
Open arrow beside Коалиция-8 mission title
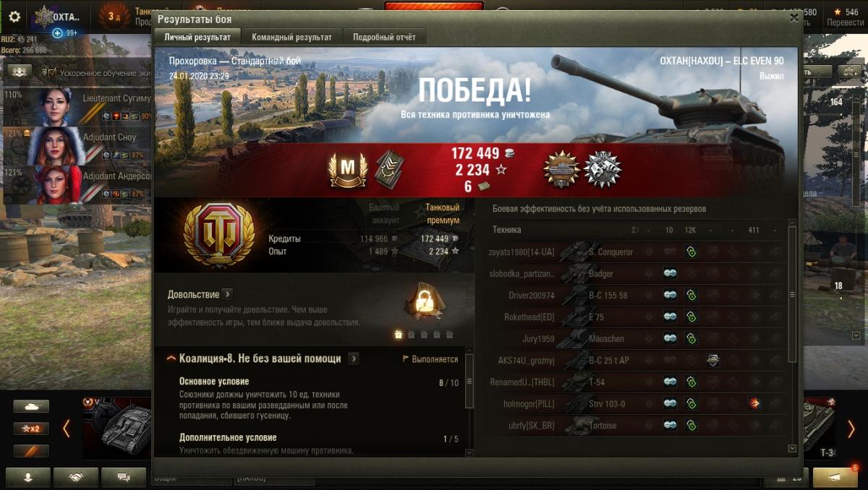coord(354,358)
